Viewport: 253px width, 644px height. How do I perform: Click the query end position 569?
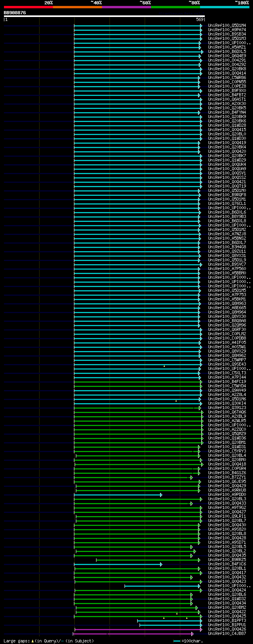(x=200, y=19)
